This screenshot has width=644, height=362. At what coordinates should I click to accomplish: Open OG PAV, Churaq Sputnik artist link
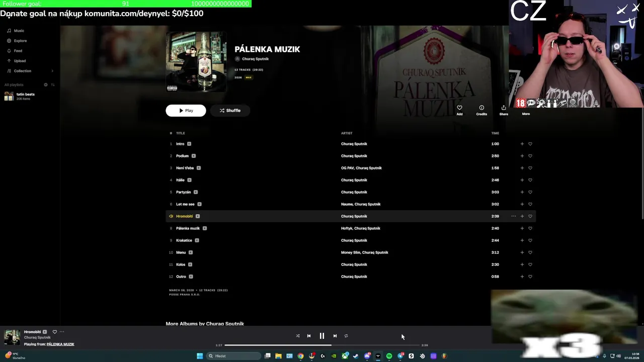(x=361, y=168)
